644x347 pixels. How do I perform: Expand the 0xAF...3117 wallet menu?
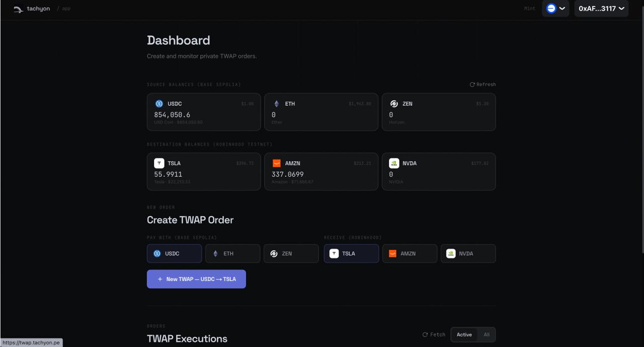[x=601, y=9]
